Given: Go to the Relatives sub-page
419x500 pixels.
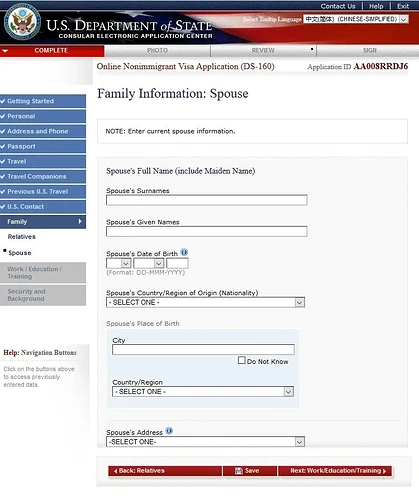Looking at the screenshot, I should tap(22, 237).
